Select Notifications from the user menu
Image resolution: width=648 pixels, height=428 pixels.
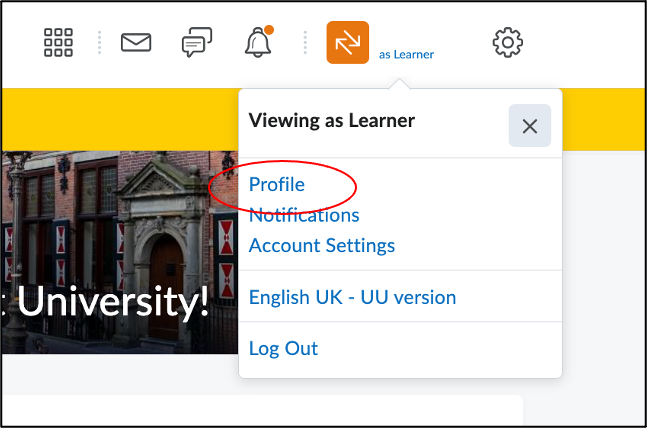pos(304,215)
